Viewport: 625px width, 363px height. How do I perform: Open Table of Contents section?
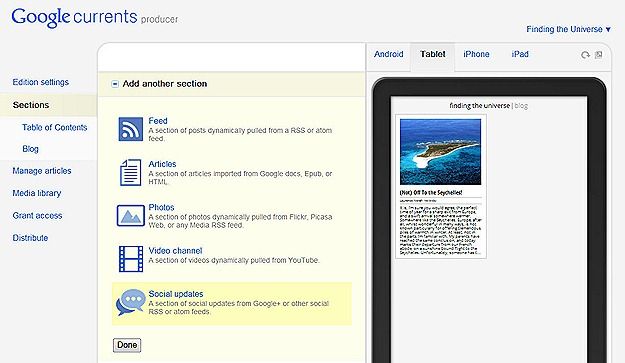point(55,128)
